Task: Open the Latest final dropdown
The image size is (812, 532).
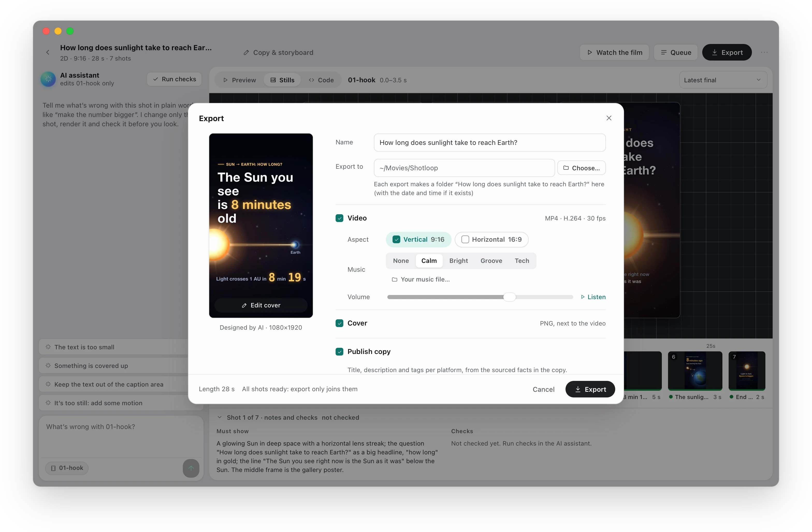Action: [x=723, y=80]
